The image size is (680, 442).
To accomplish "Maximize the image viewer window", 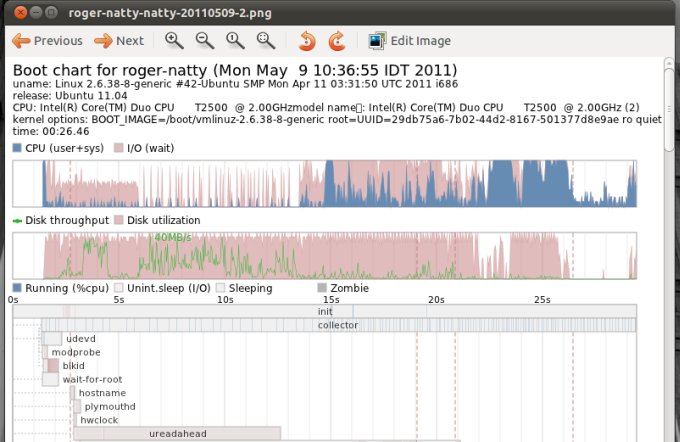I will pos(49,12).
